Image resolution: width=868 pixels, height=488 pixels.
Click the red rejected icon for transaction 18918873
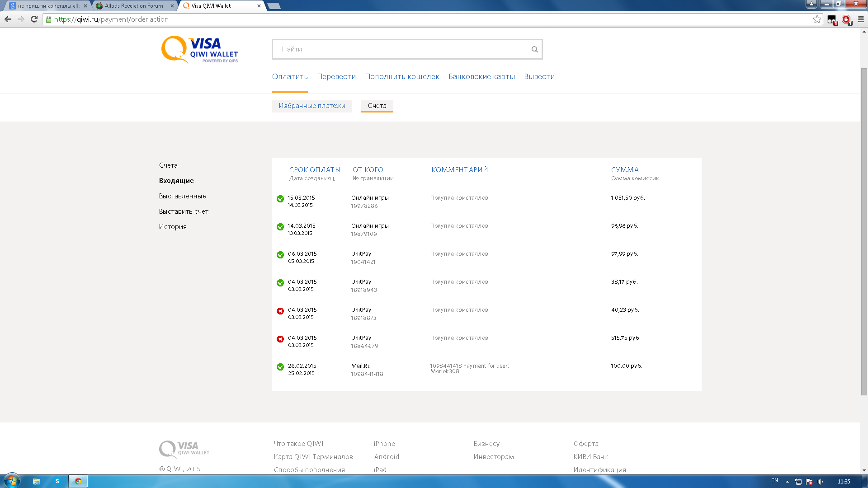[280, 311]
